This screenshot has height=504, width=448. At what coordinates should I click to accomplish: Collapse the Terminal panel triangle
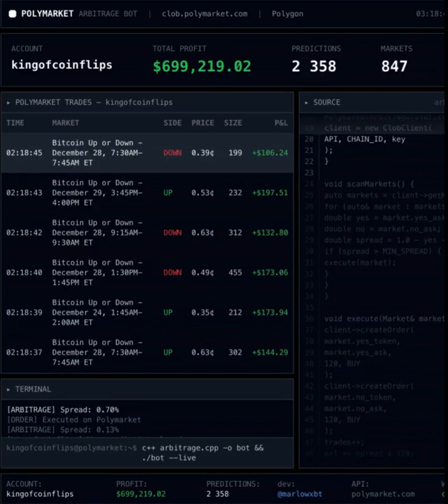(x=8, y=390)
